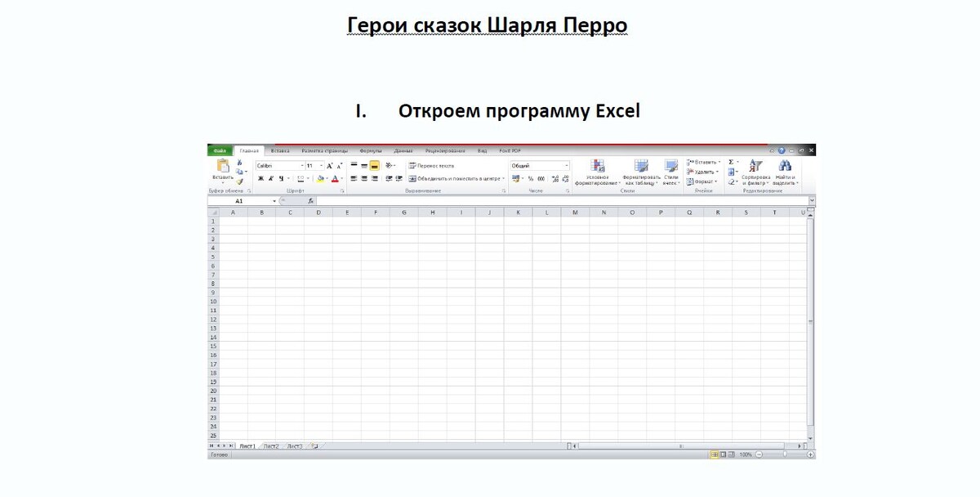This screenshot has width=980, height=497.
Task: Click the zoom in plus button
Action: (x=810, y=454)
